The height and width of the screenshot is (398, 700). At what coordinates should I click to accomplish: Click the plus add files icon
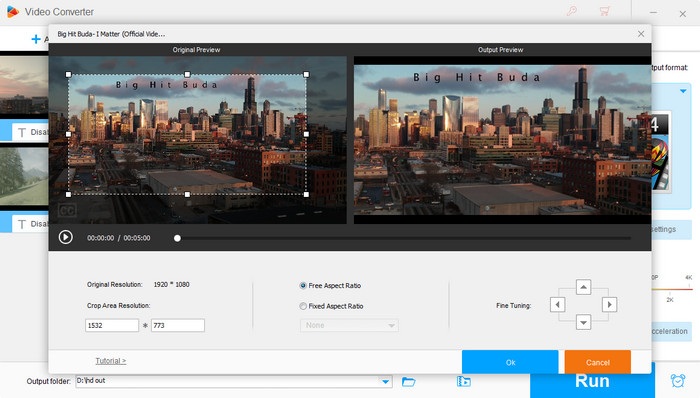pos(36,39)
